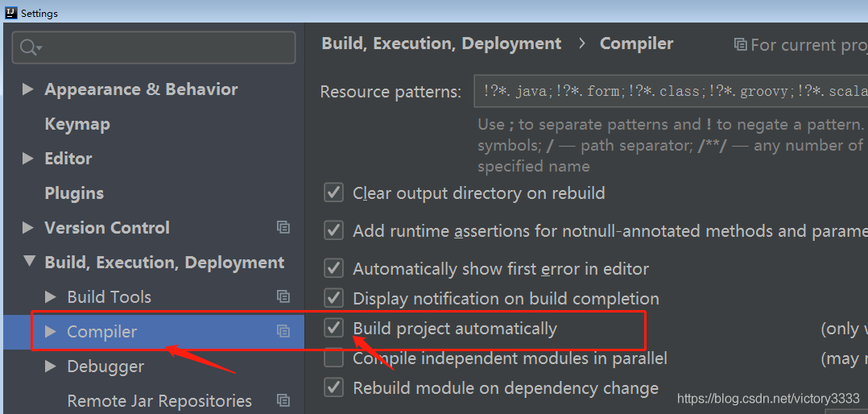868x414 pixels.
Task: Disable Display notification on build completion
Action: tap(334, 298)
